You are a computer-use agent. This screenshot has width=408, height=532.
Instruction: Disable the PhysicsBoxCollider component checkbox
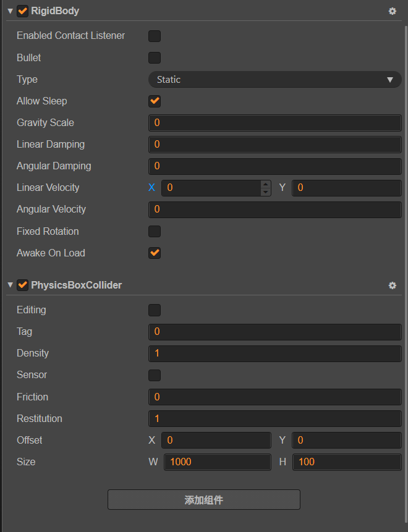coord(23,285)
